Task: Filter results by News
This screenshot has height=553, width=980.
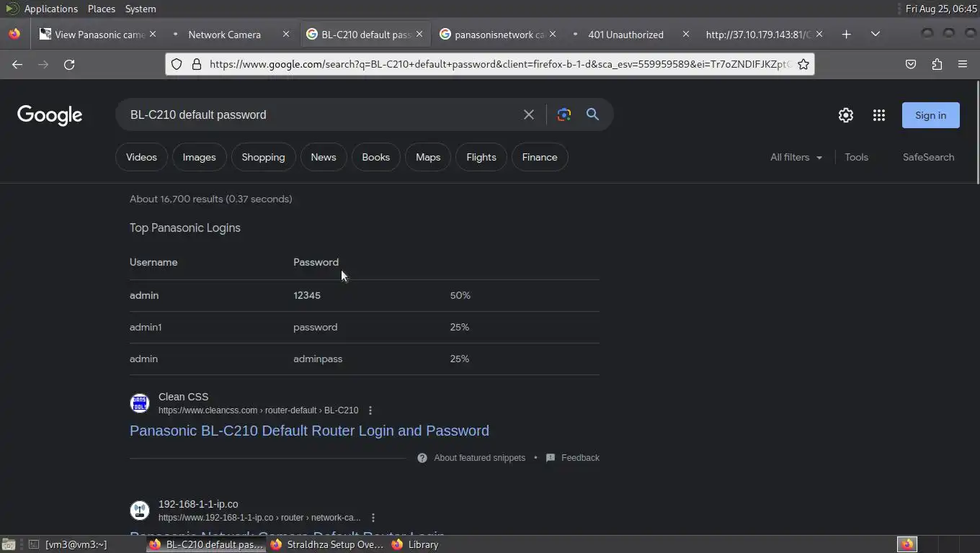Action: click(x=323, y=157)
